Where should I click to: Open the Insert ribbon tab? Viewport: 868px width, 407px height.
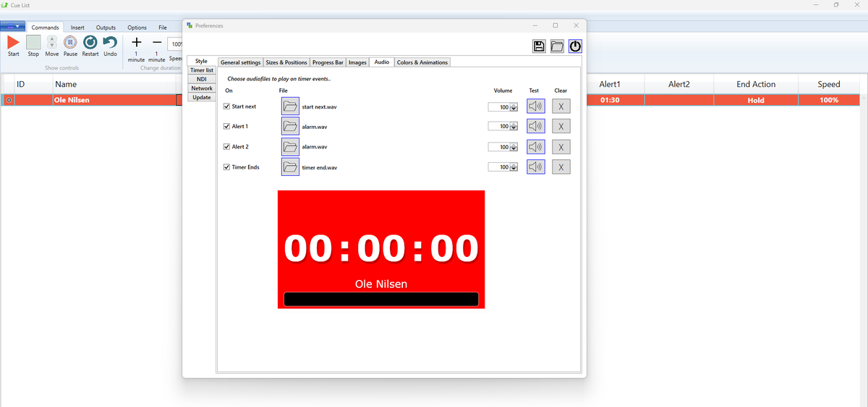(x=77, y=28)
